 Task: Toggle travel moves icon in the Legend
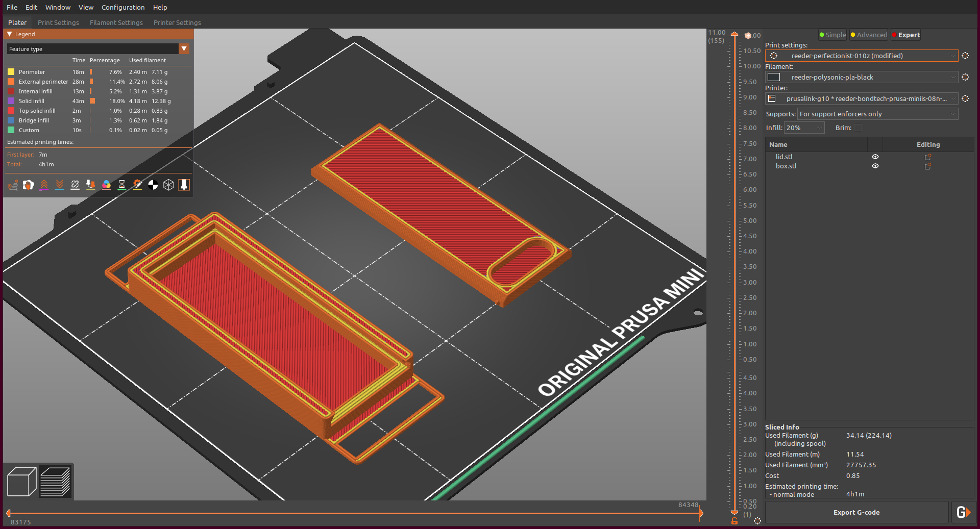[13, 185]
